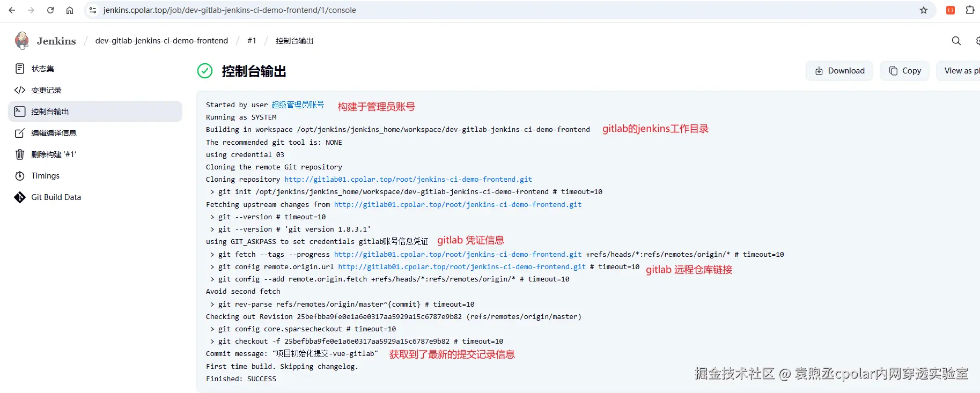Screen dimensions: 980x393
Task: Click the download icon inside Download button
Action: pyautogui.click(x=819, y=71)
